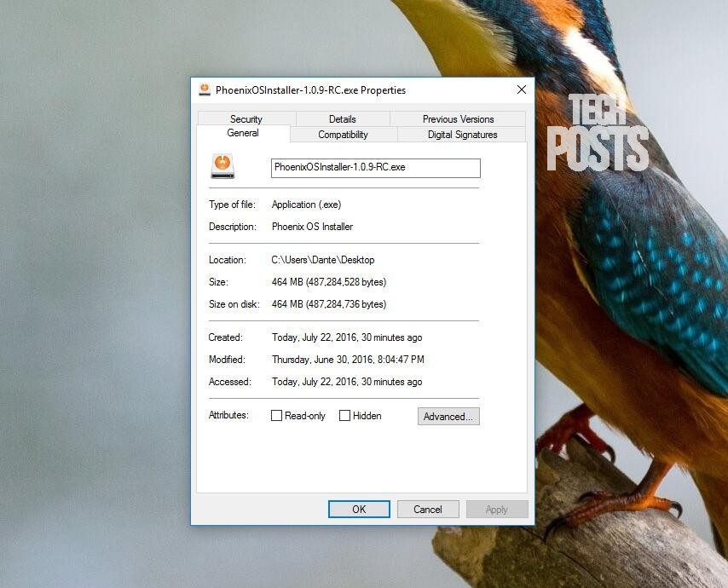Click the Apply button
The image size is (728, 588).
pos(497,509)
